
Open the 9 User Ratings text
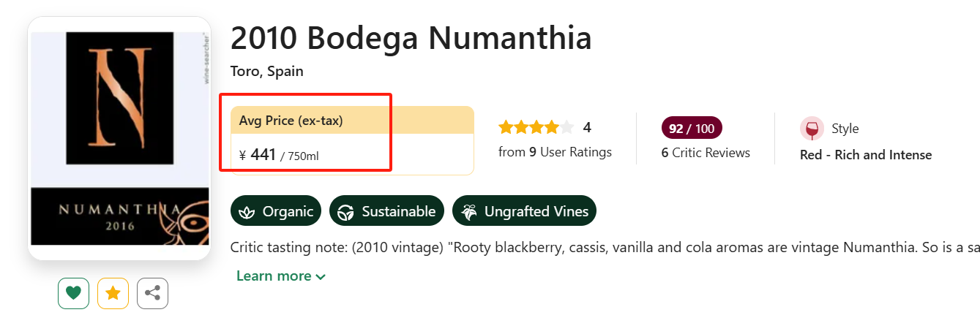(555, 152)
